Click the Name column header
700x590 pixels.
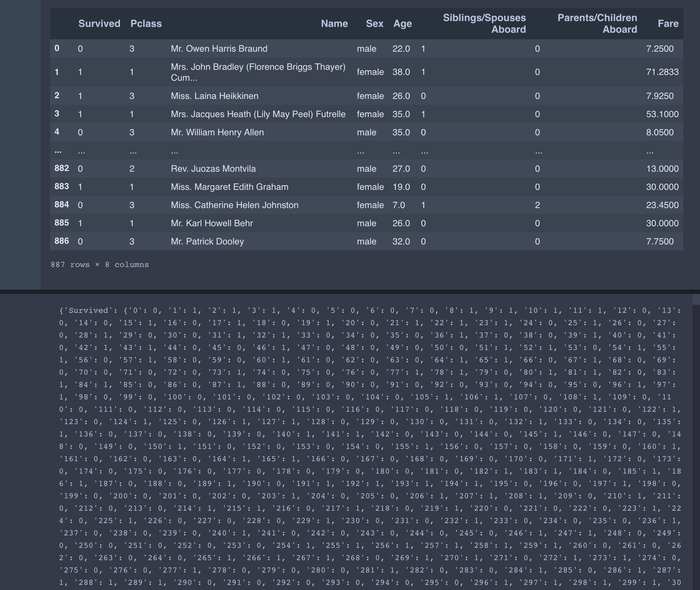[x=334, y=24]
